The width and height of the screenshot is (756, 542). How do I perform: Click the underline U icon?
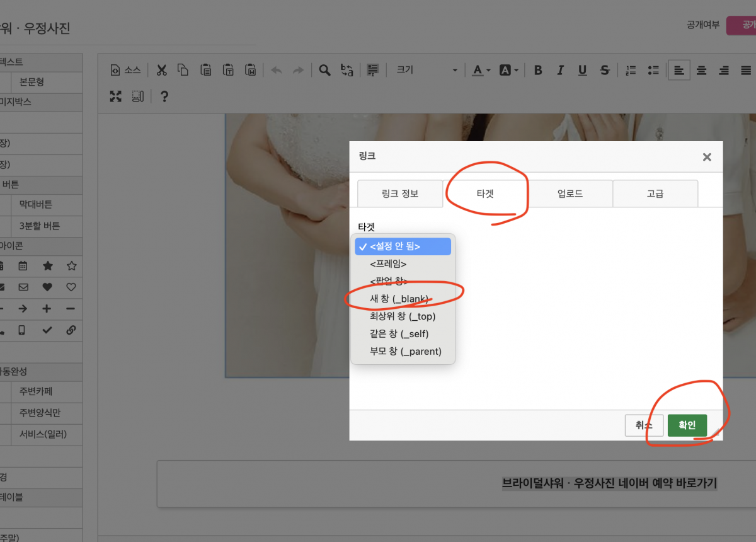point(582,70)
